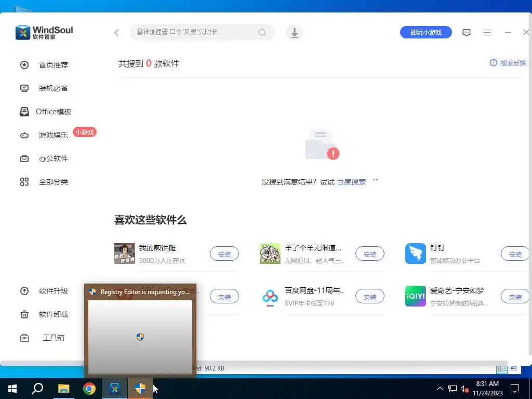
Task: Switch background window to large icons view
Action: (513, 368)
